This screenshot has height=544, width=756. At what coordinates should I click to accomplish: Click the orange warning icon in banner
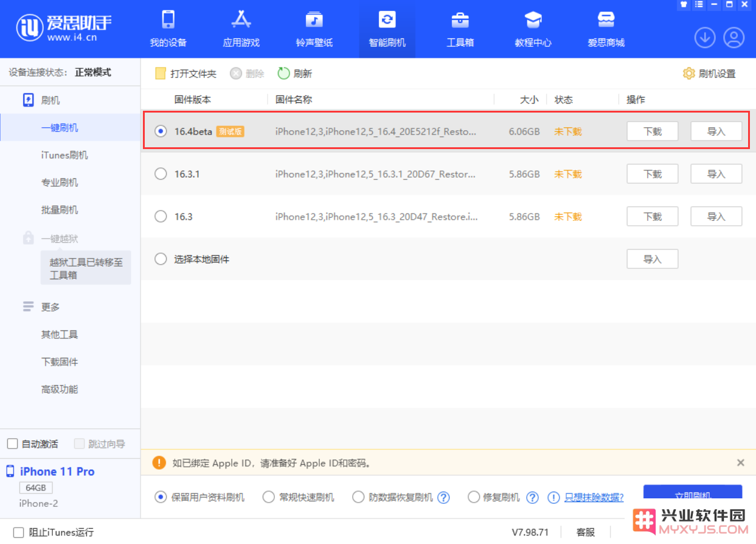tap(159, 462)
